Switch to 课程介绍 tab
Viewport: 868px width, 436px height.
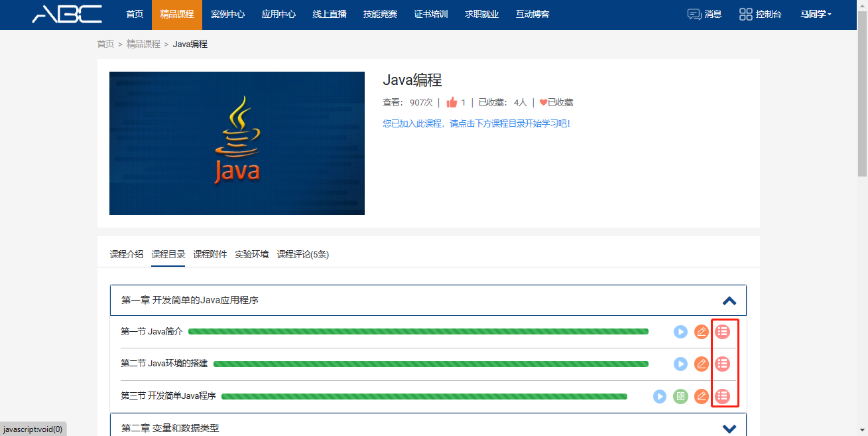point(127,254)
